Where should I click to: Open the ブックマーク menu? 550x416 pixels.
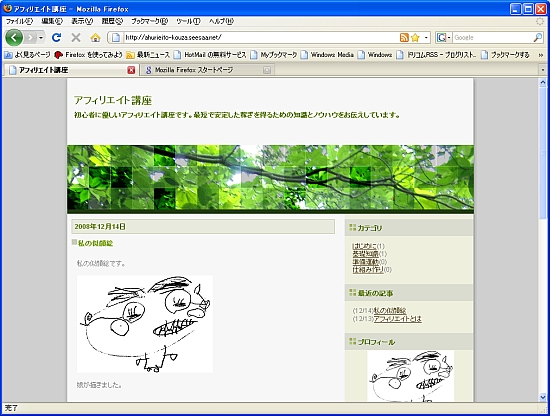pyautogui.click(x=149, y=21)
